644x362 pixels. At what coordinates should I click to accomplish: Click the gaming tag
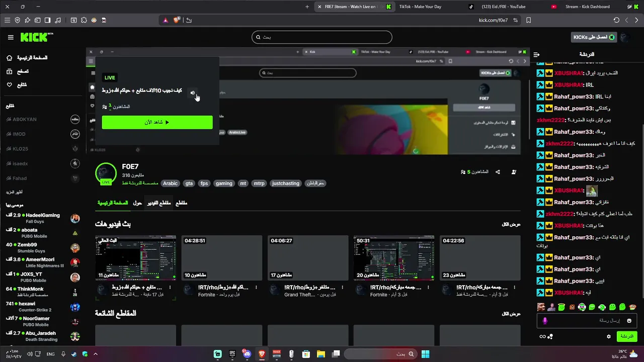pyautogui.click(x=224, y=184)
